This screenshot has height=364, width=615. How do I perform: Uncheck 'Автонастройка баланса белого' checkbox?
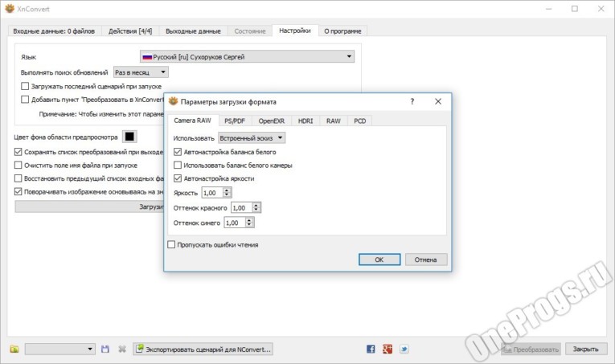pyautogui.click(x=178, y=152)
